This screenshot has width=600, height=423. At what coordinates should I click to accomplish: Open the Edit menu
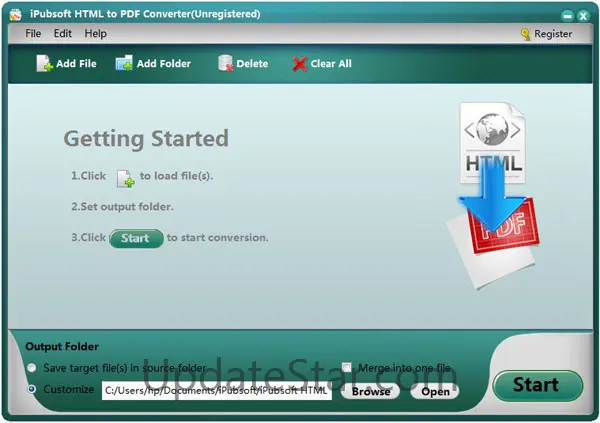pos(62,34)
